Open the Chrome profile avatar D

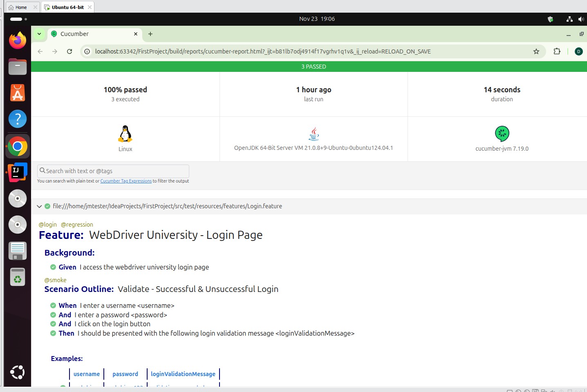point(578,51)
